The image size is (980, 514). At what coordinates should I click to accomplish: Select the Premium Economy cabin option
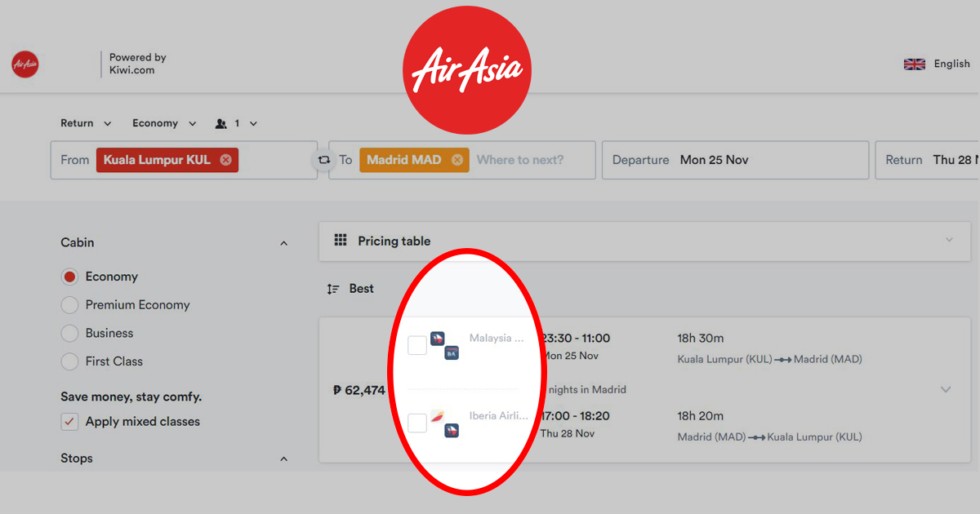(70, 305)
